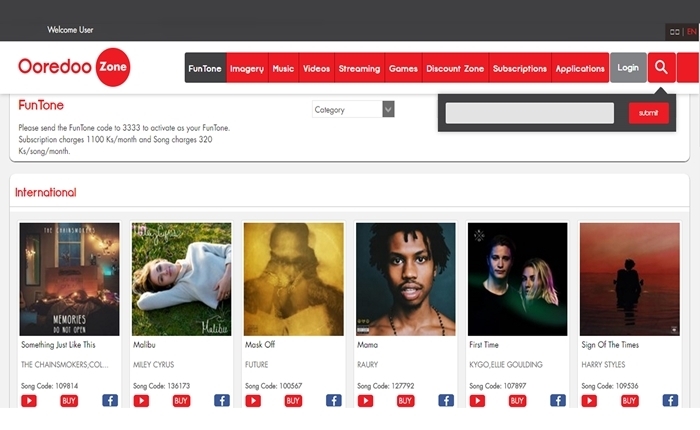The image size is (700, 430).
Task: Open the search magnifier icon
Action: pyautogui.click(x=661, y=68)
